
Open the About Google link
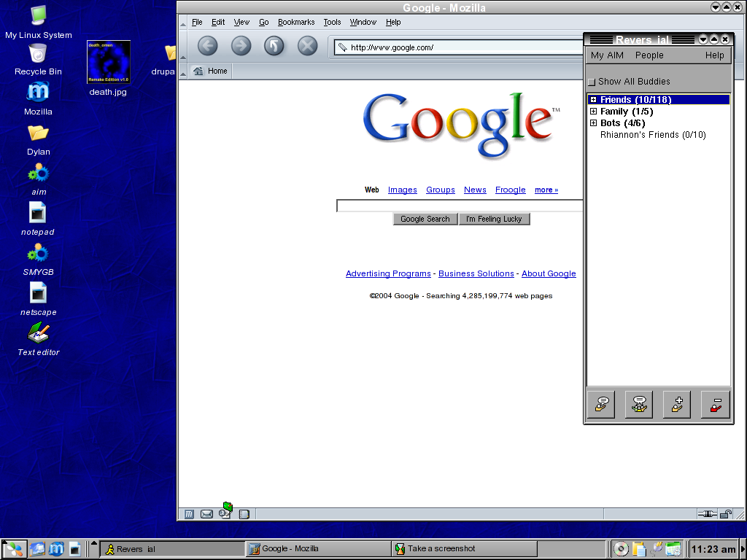click(x=549, y=273)
